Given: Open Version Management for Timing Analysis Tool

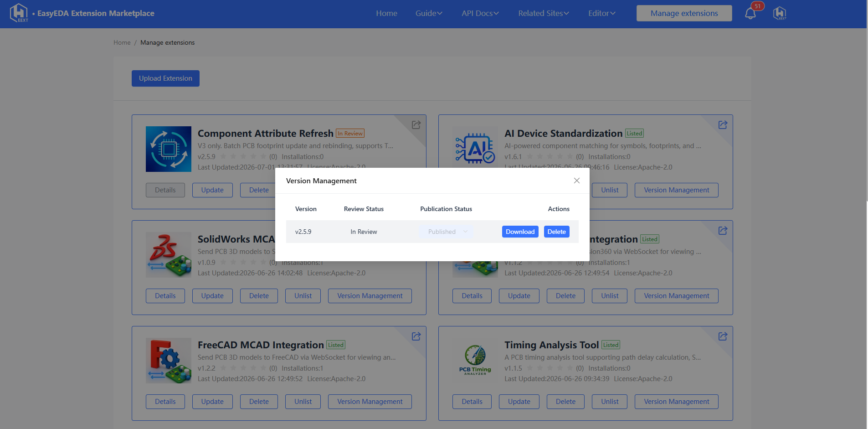Looking at the screenshot, I should [676, 402].
